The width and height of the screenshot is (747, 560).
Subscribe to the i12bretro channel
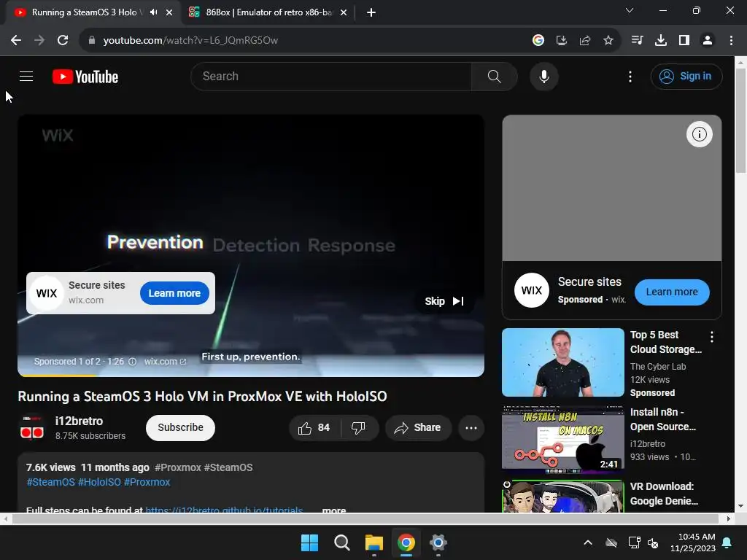pos(180,427)
